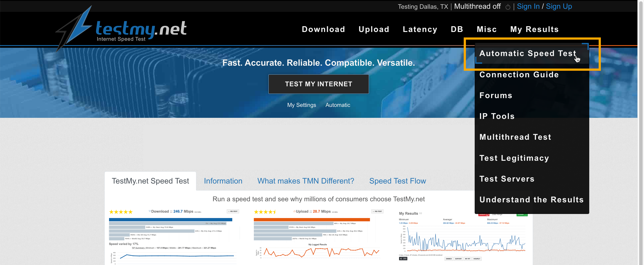Click Testing Dallas, TX server text
Viewport: 644px width, 265px height.
click(423, 7)
